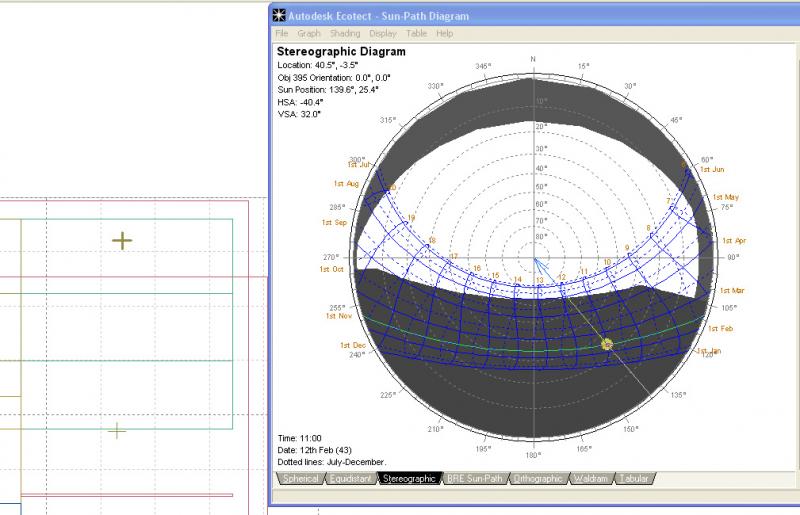Open the Shading menu
Image resolution: width=800 pixels, height=515 pixels.
345,33
